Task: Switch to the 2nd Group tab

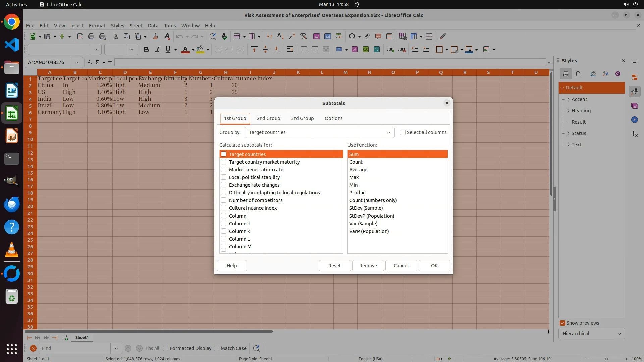Action: [x=268, y=118]
